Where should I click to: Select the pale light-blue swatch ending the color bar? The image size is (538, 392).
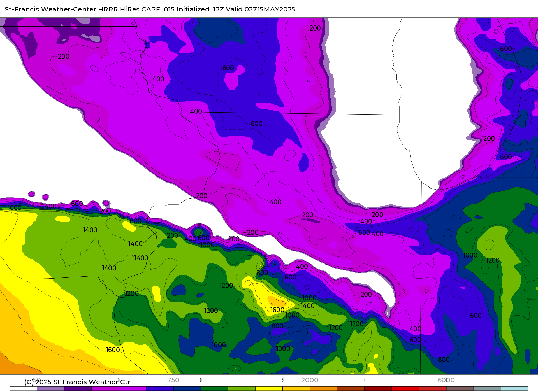[x=514, y=389]
